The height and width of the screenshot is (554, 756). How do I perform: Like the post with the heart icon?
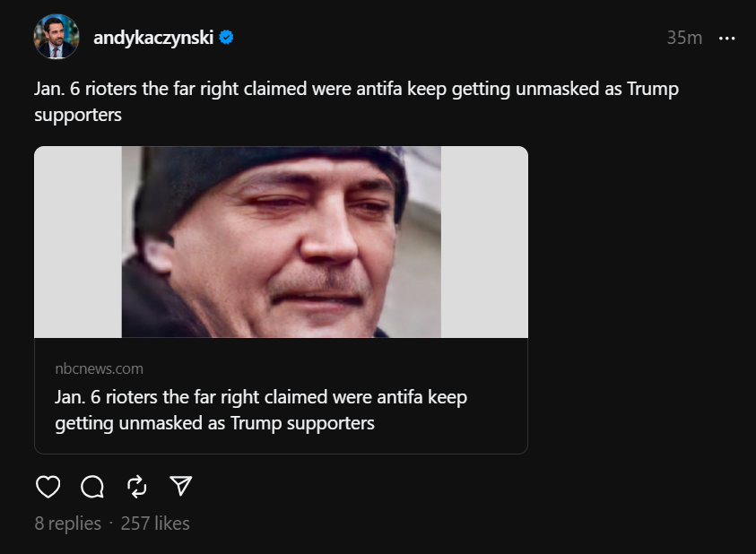[48, 486]
